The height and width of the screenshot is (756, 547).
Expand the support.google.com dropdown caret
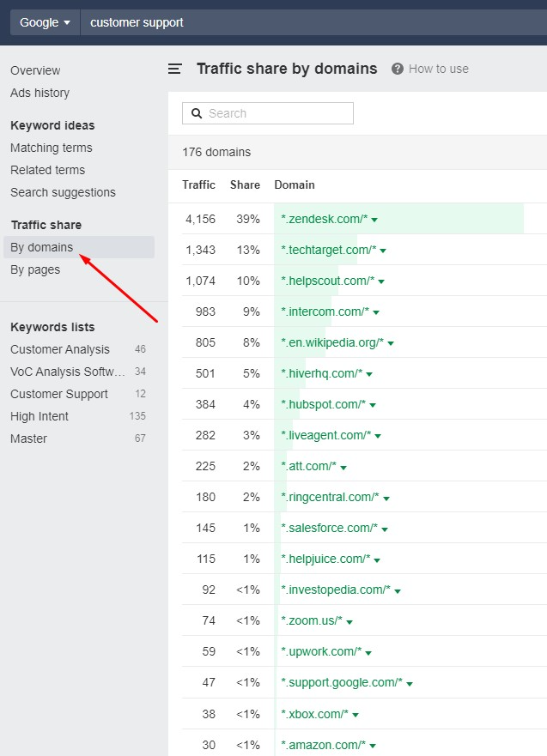coord(410,683)
